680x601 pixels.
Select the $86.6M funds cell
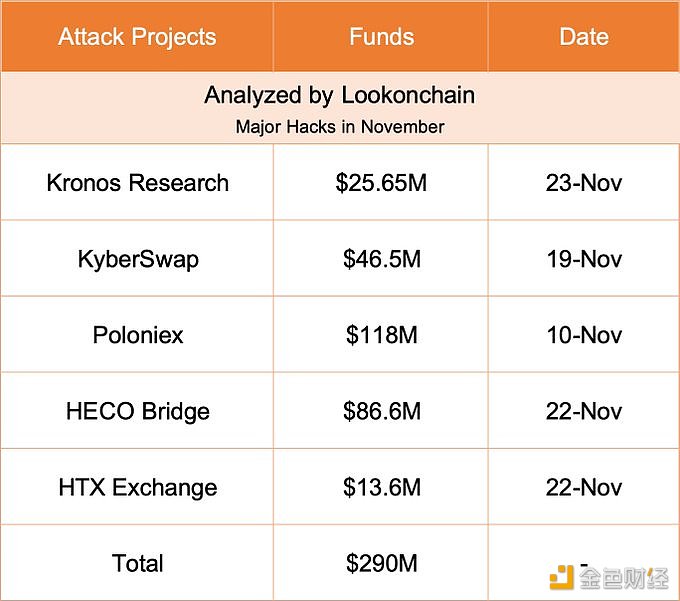(x=381, y=411)
